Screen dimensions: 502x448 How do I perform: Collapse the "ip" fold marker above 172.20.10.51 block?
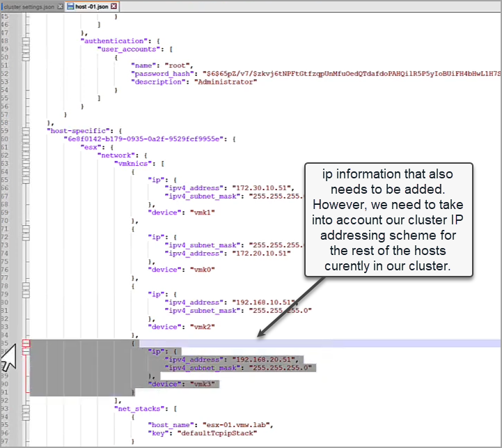26,237
